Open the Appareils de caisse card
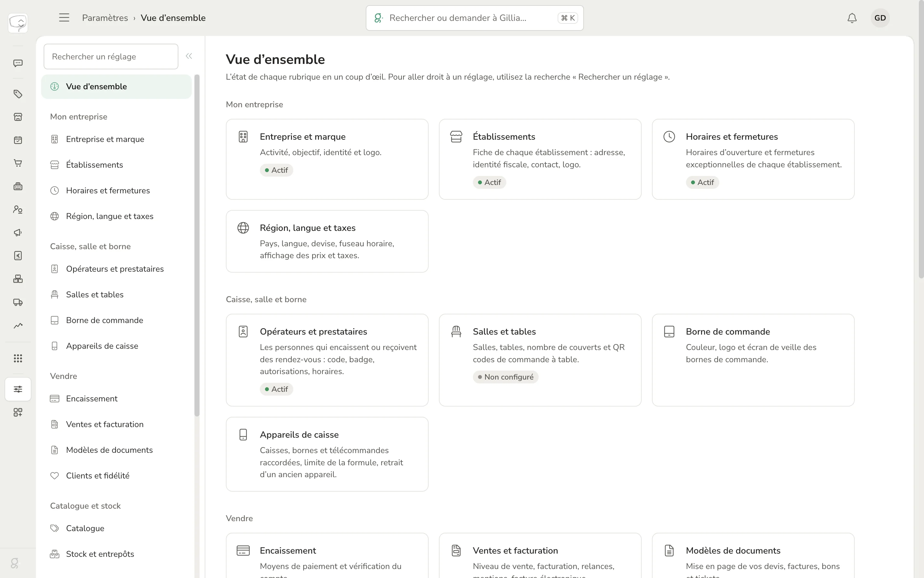Screen dimensions: 924x578 (327, 454)
